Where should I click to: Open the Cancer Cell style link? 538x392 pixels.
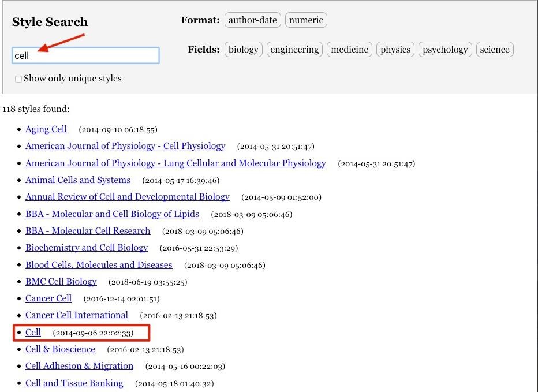pyautogui.click(x=48, y=298)
